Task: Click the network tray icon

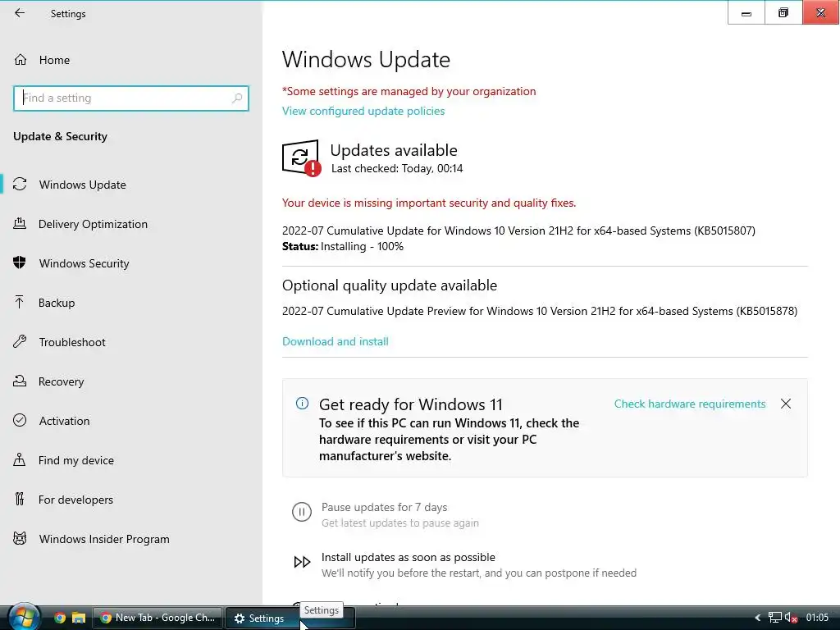Action: coord(774,618)
